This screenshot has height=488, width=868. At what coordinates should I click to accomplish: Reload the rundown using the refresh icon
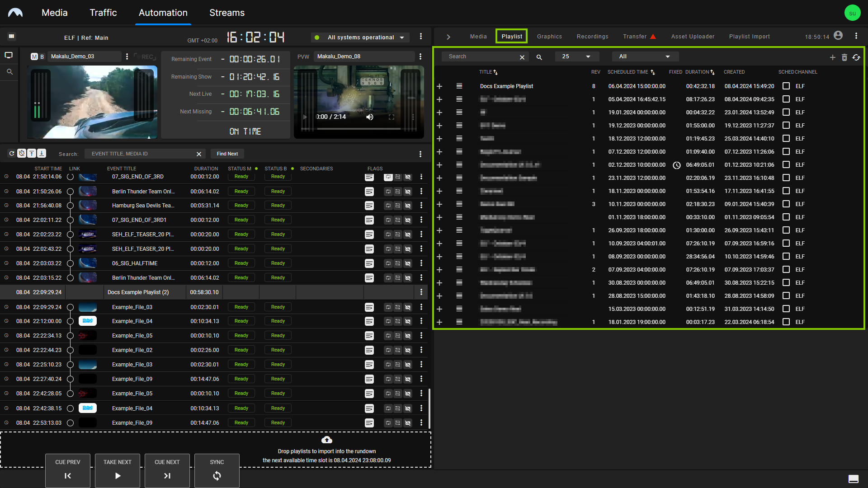point(12,153)
